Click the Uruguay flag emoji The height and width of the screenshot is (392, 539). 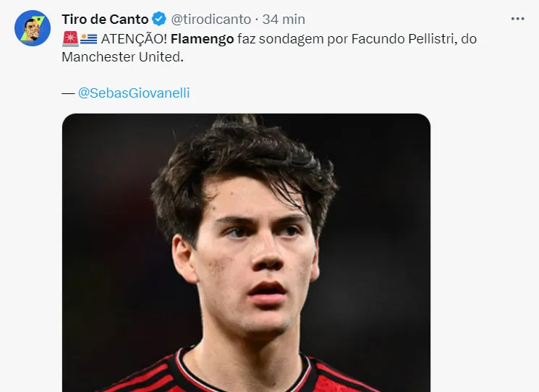[88, 38]
